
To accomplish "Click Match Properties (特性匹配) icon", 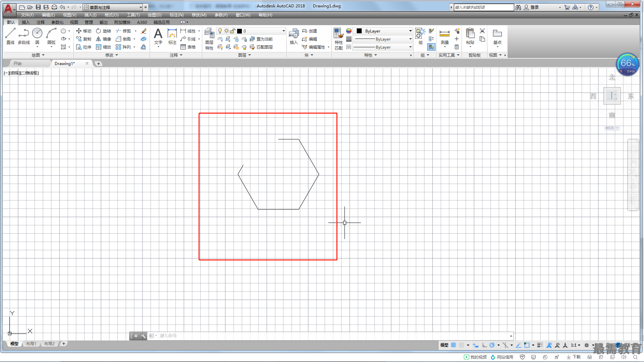I will point(339,39).
